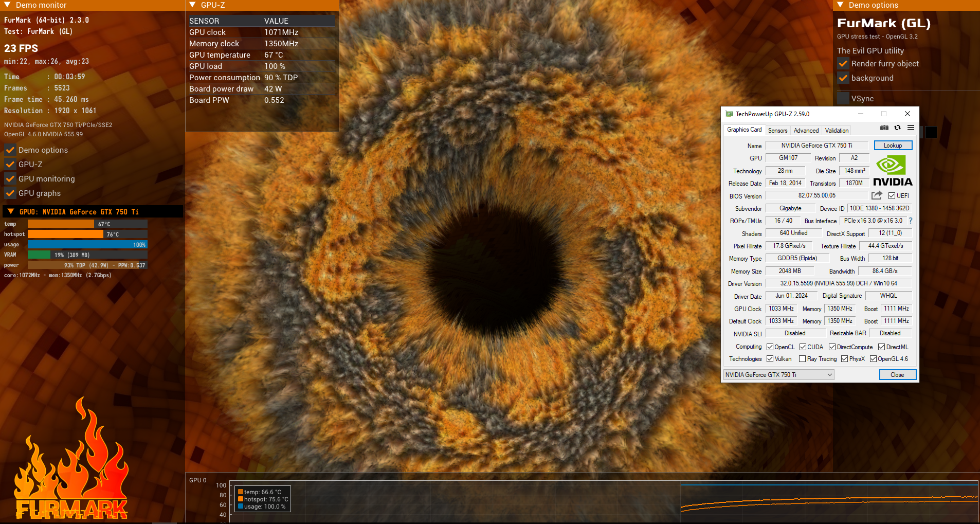This screenshot has width=980, height=524.
Task: Click the Lookup button
Action: pyautogui.click(x=892, y=146)
